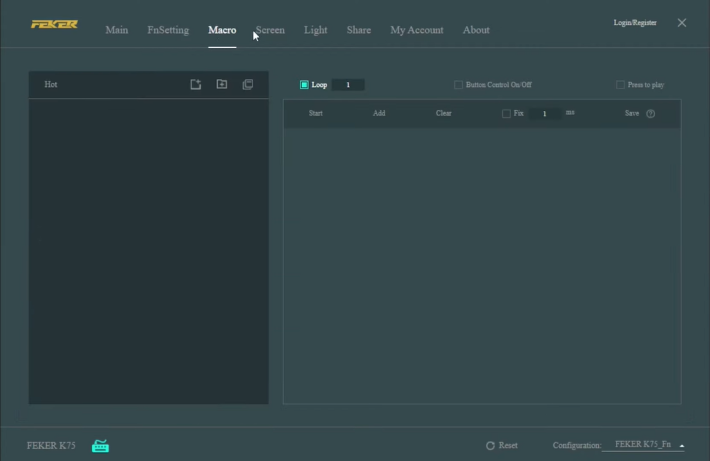
Task: Click the new macro icon
Action: [x=196, y=84]
